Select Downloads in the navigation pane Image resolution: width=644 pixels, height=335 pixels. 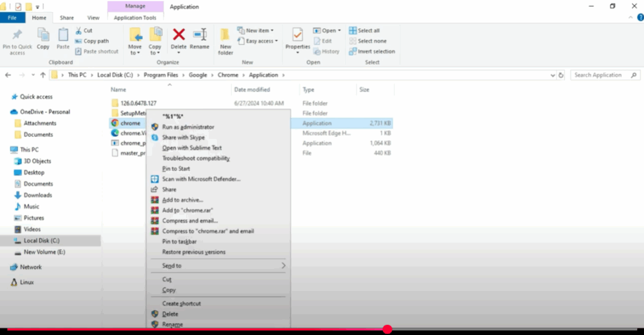[x=33, y=195]
